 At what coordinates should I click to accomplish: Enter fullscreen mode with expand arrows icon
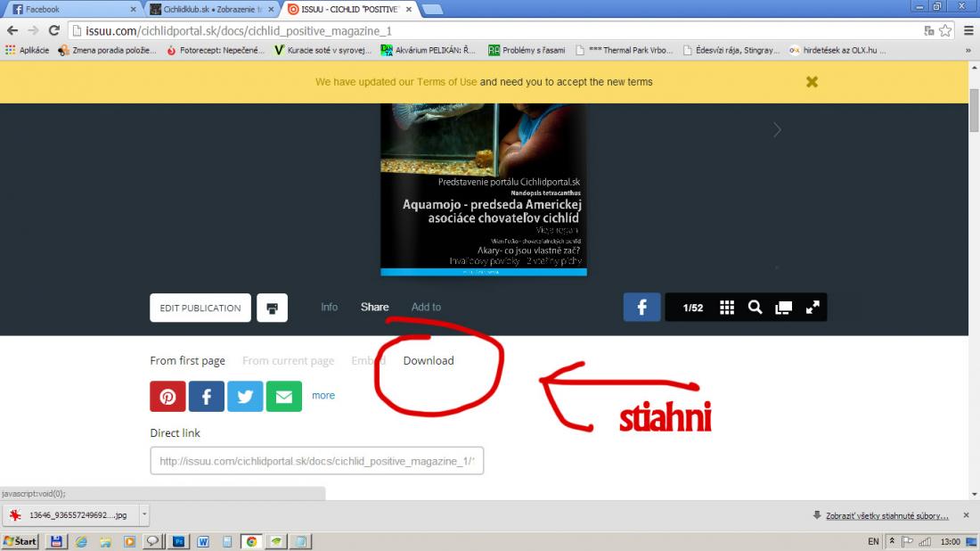[813, 308]
